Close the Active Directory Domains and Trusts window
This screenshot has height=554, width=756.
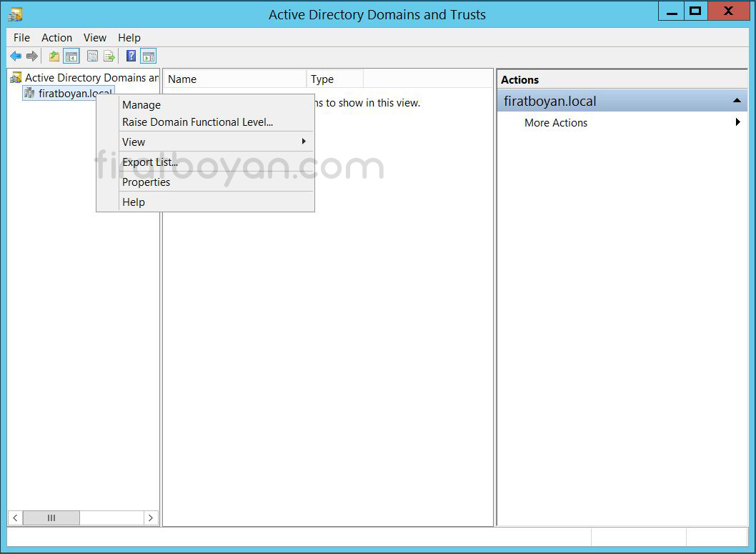pos(729,11)
